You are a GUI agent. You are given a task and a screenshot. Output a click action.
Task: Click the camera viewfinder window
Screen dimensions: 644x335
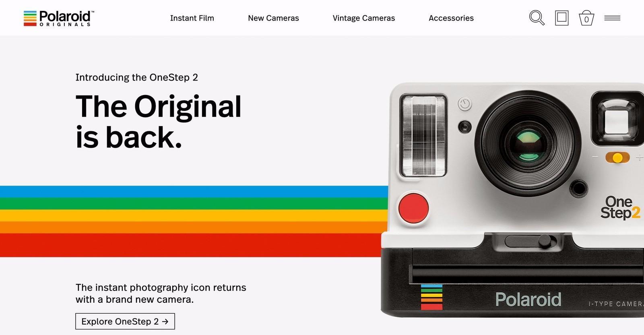coord(617,119)
